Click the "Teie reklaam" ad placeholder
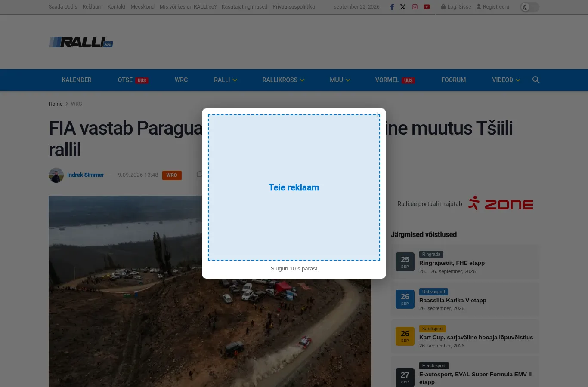Screen dimensions: 588x387 point(294,187)
